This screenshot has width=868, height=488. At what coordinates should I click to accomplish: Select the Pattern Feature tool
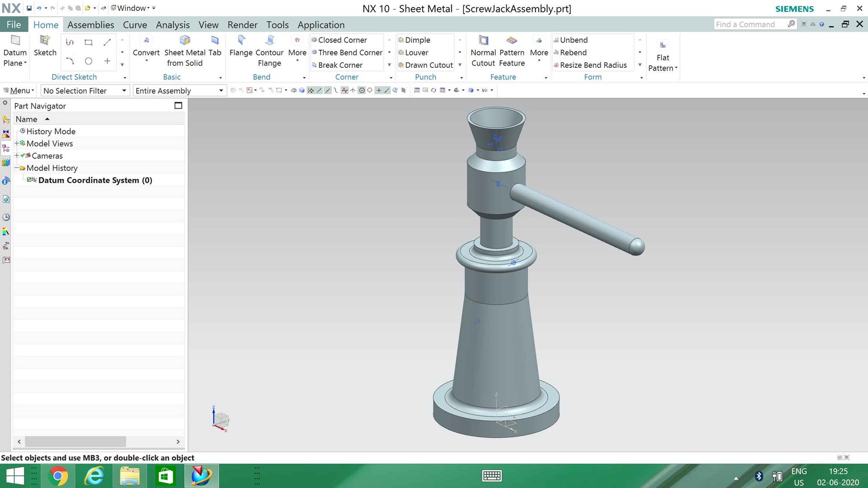[512, 41]
